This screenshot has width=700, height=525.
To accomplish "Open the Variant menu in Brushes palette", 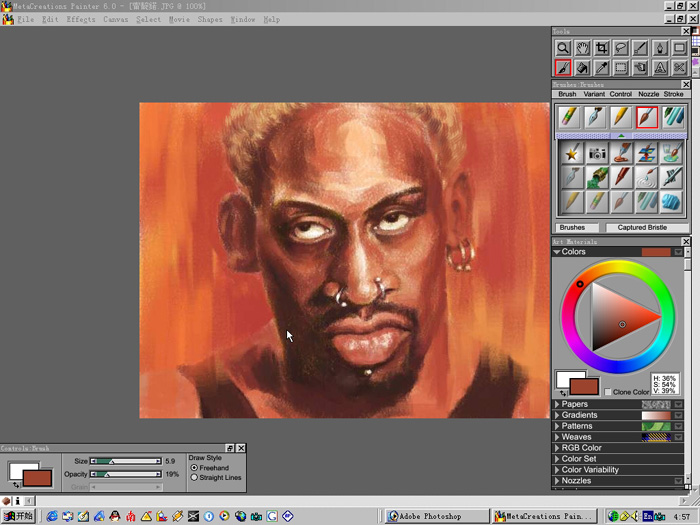I will pyautogui.click(x=594, y=94).
